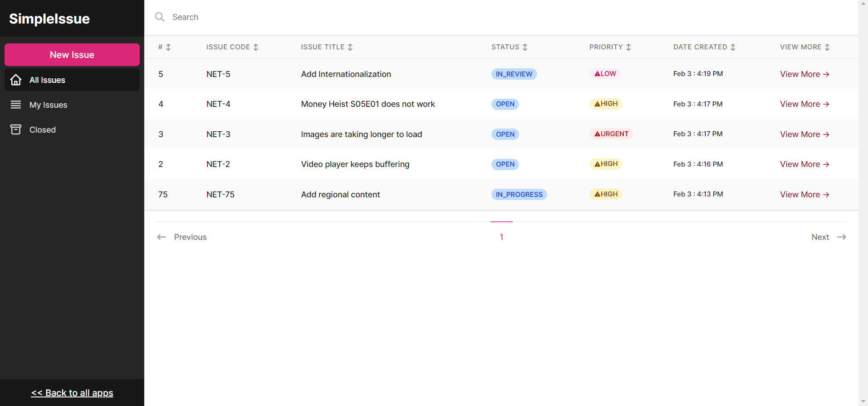Click the warning icon on NET-75 HIGH badge
The height and width of the screenshot is (406, 868).
[597, 194]
